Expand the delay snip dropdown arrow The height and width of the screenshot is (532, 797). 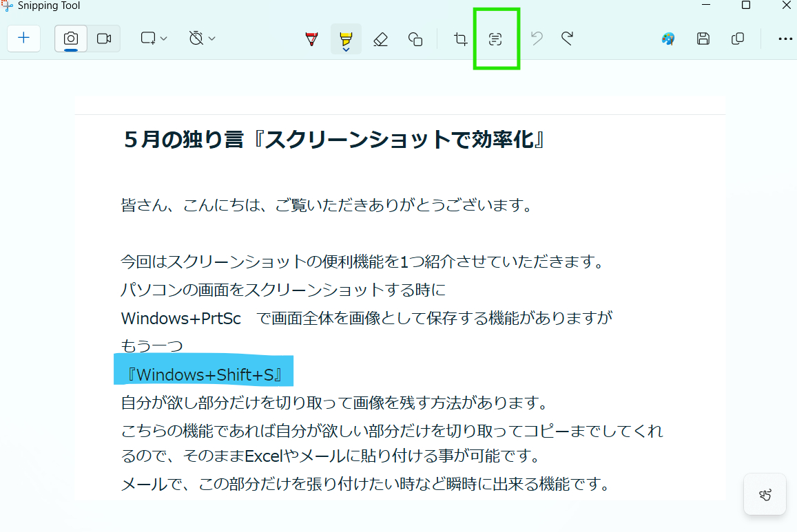point(212,39)
